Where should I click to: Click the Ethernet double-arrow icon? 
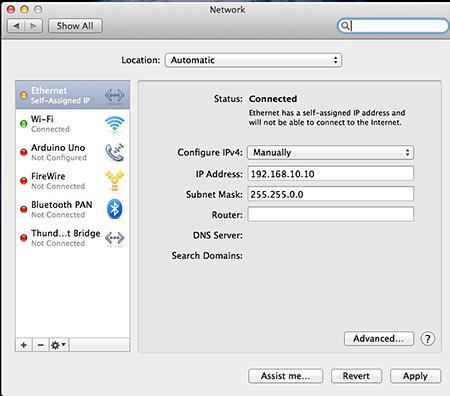(x=114, y=95)
